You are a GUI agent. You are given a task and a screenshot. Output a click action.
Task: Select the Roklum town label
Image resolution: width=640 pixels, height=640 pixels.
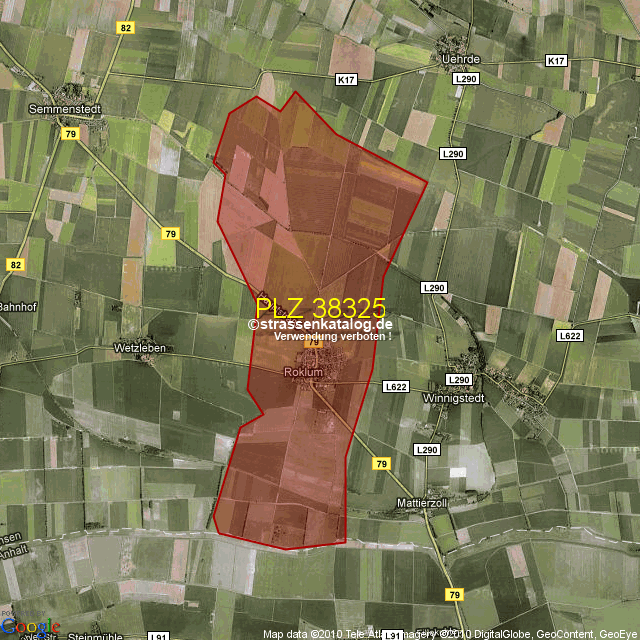[304, 372]
